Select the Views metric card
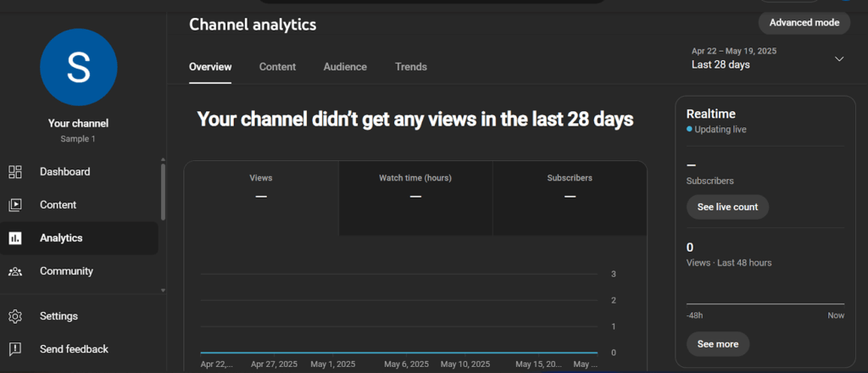868x373 pixels. tap(261, 188)
